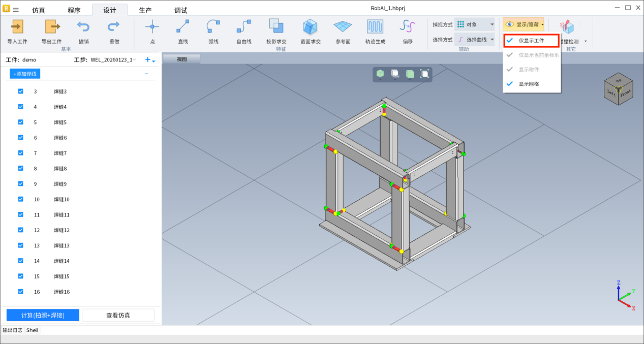Select the 参考面 reference plane tool
The height and width of the screenshot is (344, 644).
click(x=343, y=26)
